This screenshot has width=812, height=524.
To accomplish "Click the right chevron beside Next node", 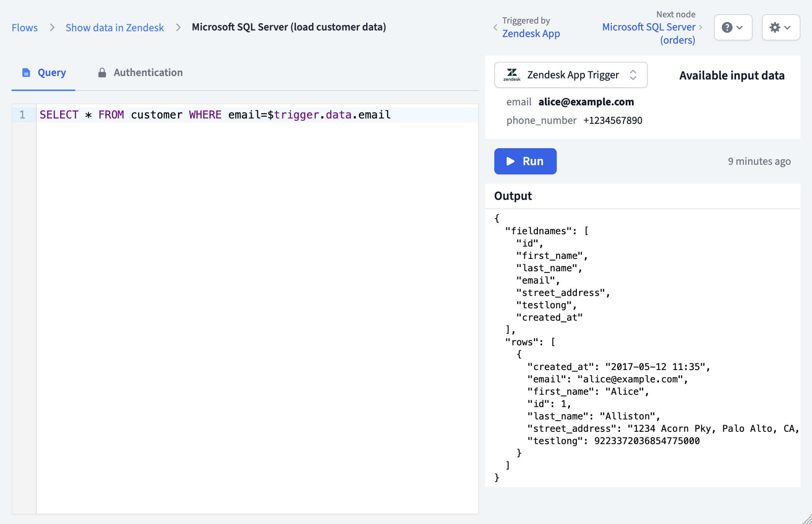I will click(x=701, y=27).
